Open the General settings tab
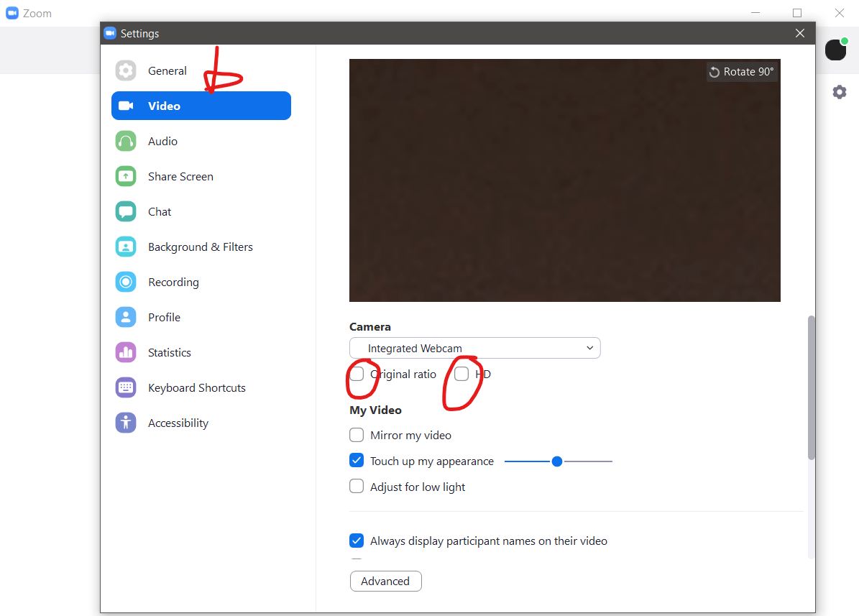The image size is (859, 616). pos(201,70)
